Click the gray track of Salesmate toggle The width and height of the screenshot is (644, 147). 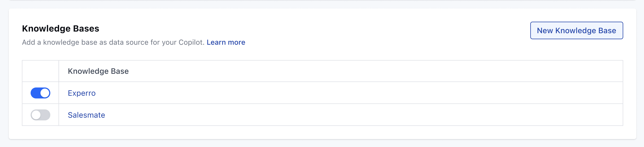point(46,115)
